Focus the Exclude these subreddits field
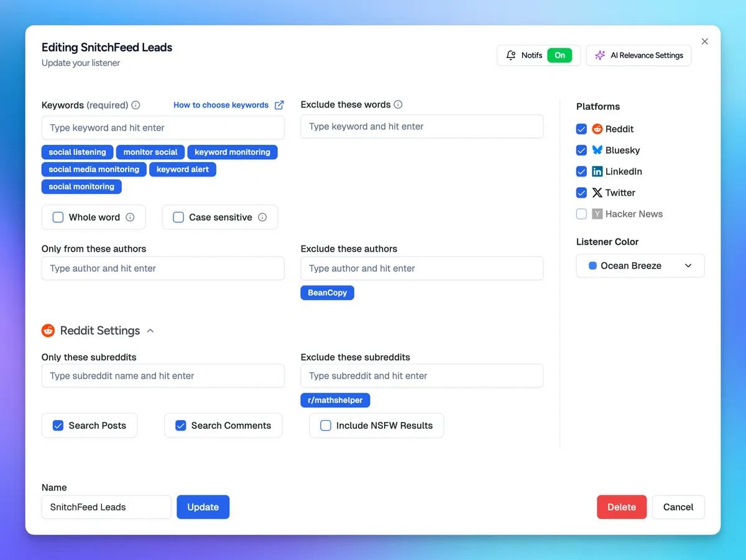This screenshot has height=560, width=746. coord(421,376)
